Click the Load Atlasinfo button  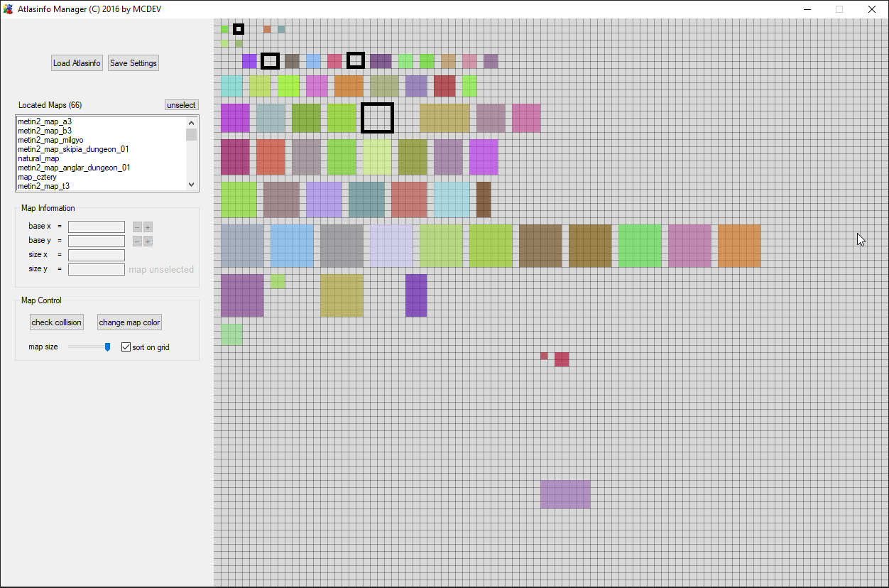coord(77,63)
